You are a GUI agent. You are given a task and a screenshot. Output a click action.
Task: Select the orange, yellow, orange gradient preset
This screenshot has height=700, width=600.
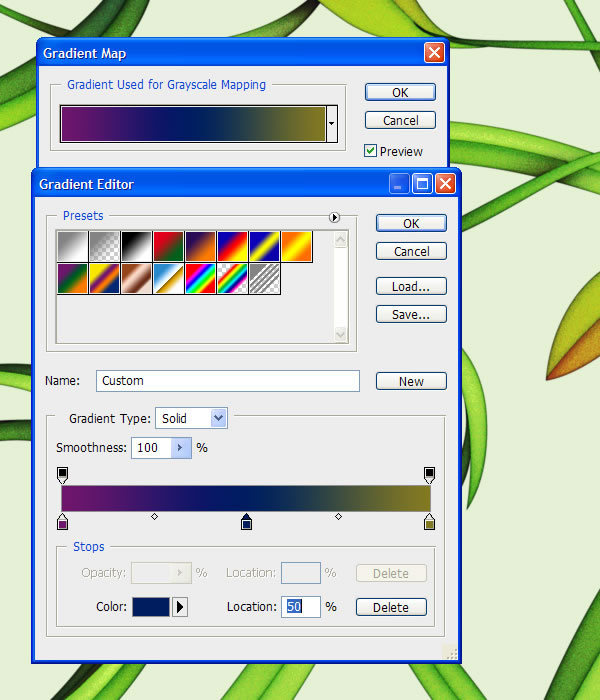[297, 246]
